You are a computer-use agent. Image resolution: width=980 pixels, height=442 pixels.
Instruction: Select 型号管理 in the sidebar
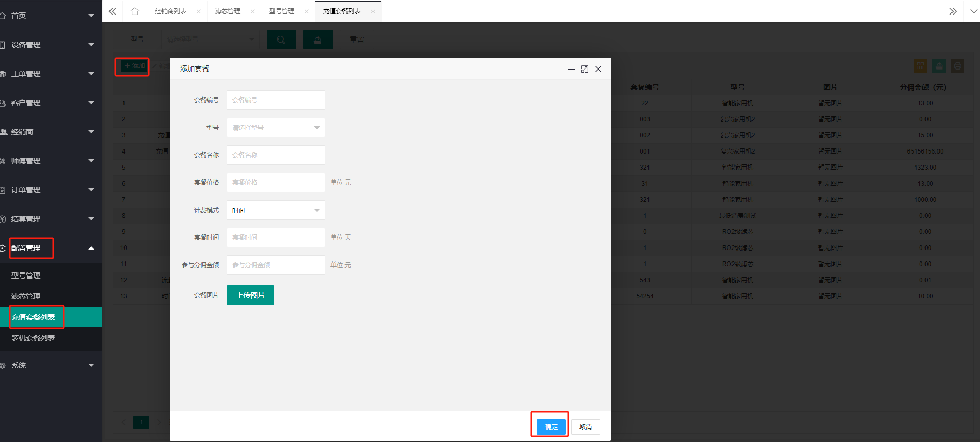(x=26, y=275)
